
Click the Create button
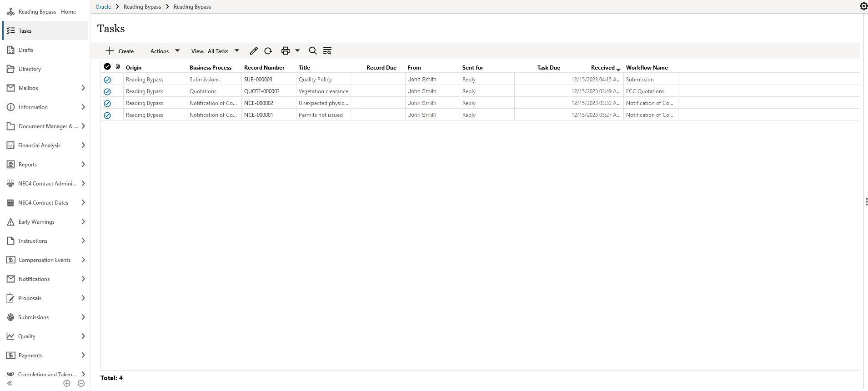click(x=120, y=51)
